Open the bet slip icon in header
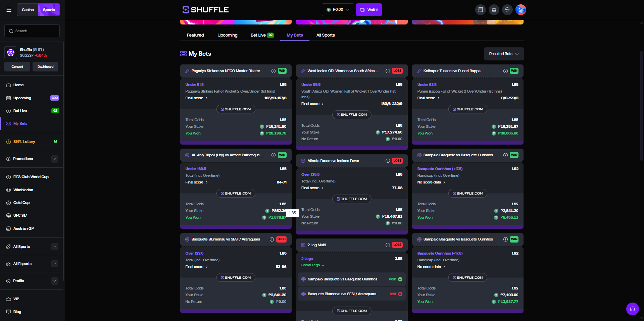This screenshot has height=321, width=644. (481, 10)
